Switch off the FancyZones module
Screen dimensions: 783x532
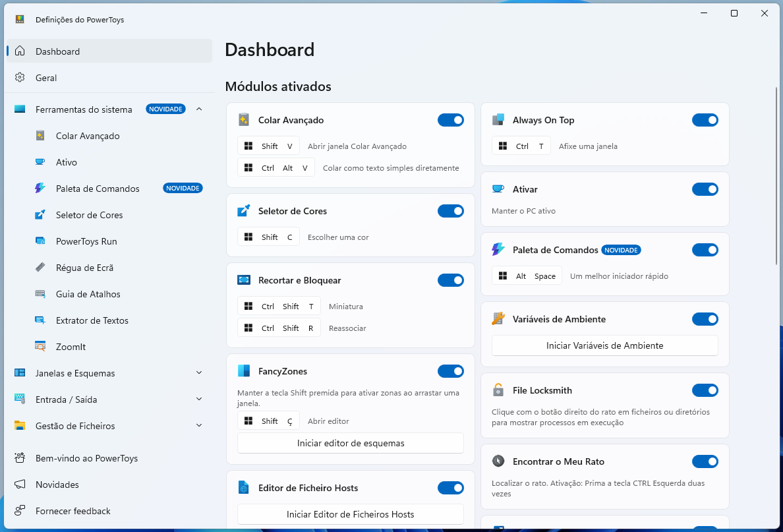pyautogui.click(x=450, y=371)
